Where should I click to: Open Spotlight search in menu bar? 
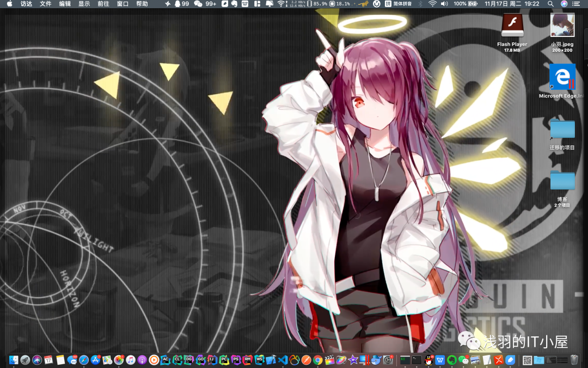pyautogui.click(x=550, y=4)
